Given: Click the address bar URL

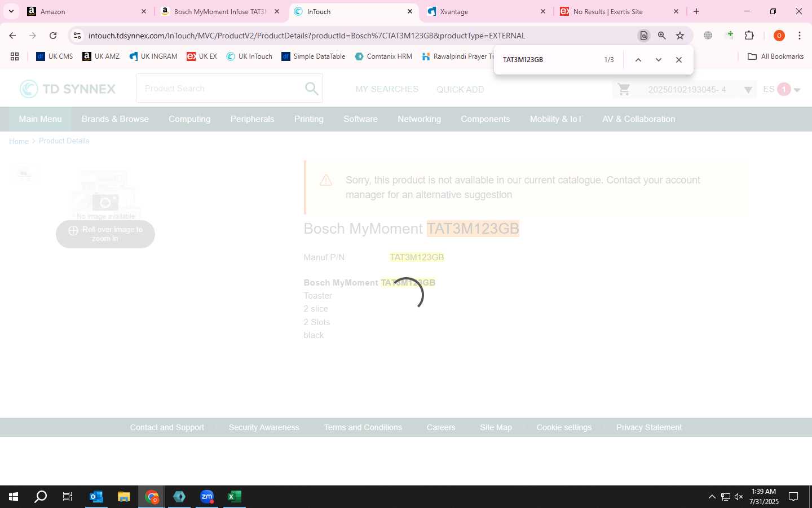Looking at the screenshot, I should click(x=306, y=36).
